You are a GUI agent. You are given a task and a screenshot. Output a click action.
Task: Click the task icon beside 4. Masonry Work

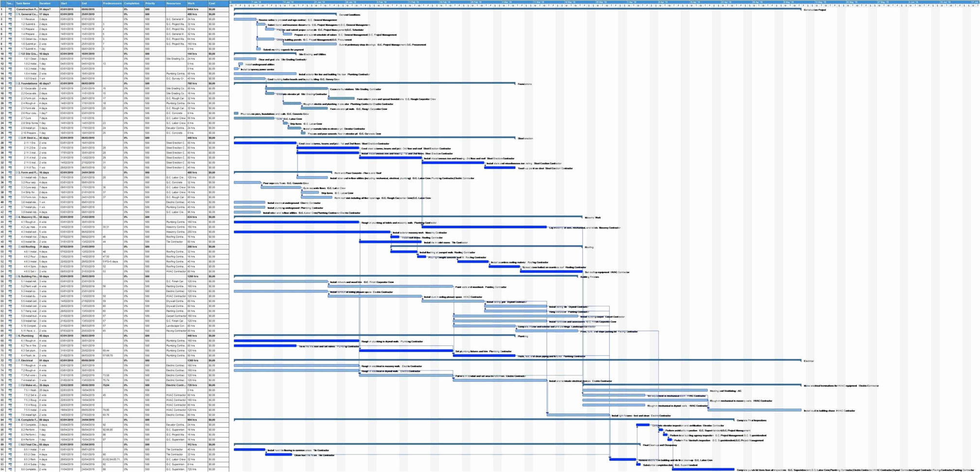11,218
